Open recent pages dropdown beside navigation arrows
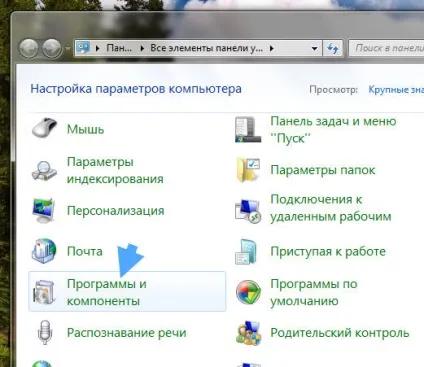 pyautogui.click(x=68, y=49)
